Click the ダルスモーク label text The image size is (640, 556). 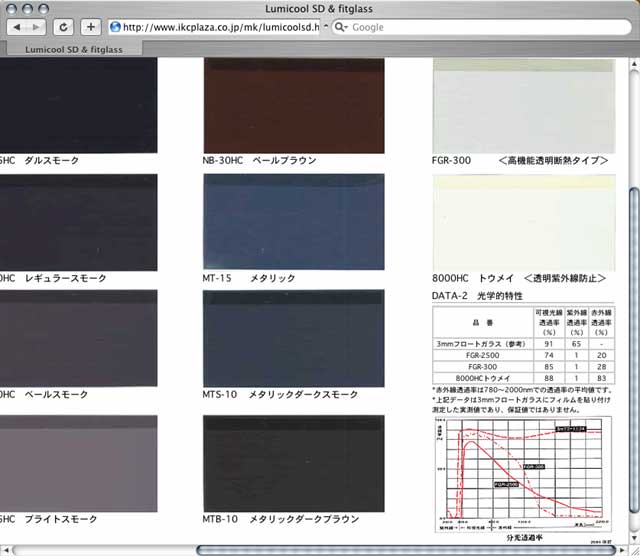pyautogui.click(x=51, y=160)
